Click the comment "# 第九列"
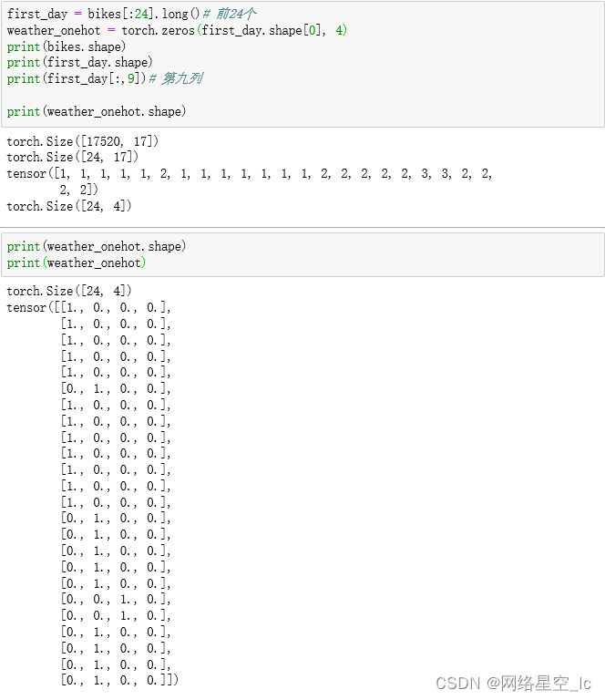Screen dimensions: 605x700 click(176, 79)
